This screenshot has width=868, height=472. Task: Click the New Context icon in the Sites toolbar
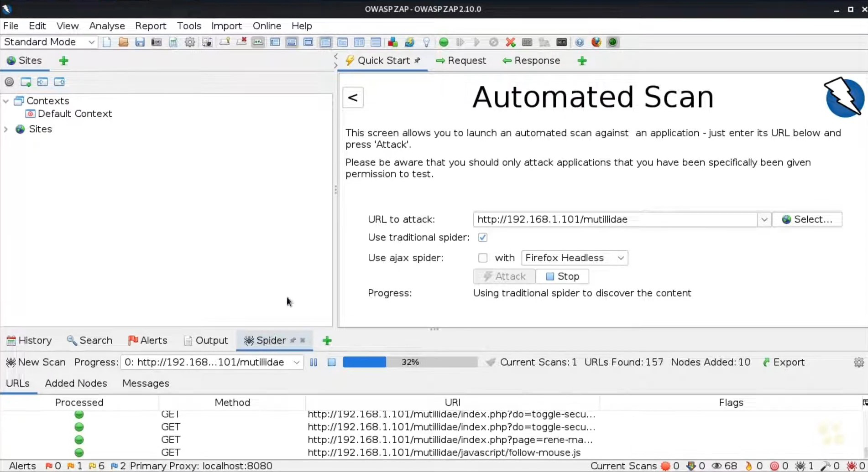[x=26, y=82]
